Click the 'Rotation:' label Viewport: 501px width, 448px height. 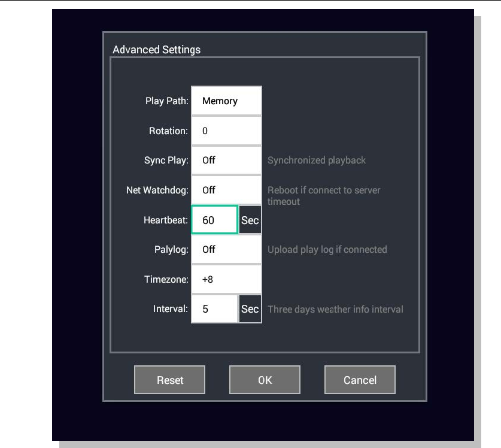point(168,131)
